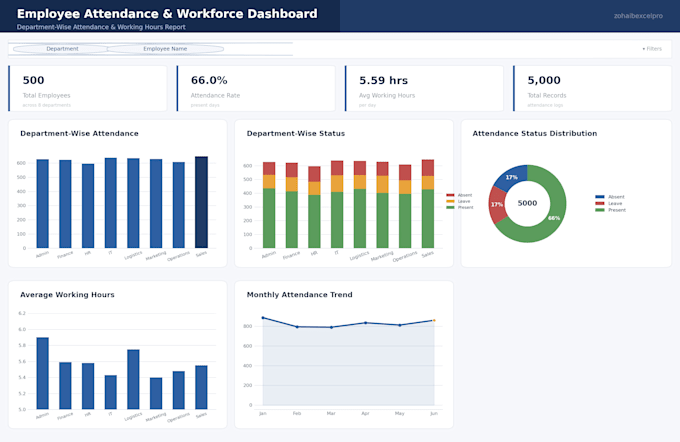Screen dimensions: 680x442
Task: Click the 'Attendance Rate' label
Action: coord(215,95)
